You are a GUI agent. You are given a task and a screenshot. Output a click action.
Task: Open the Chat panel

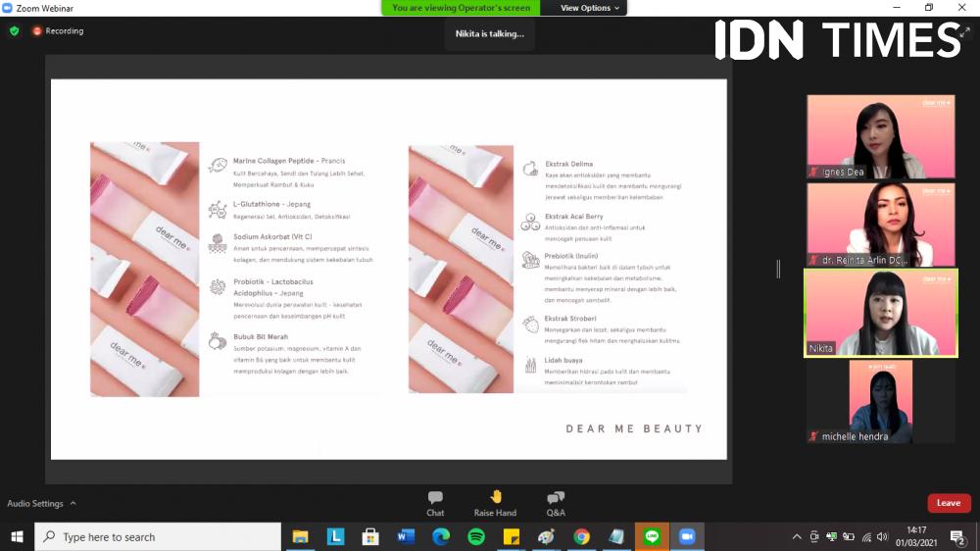click(x=435, y=504)
